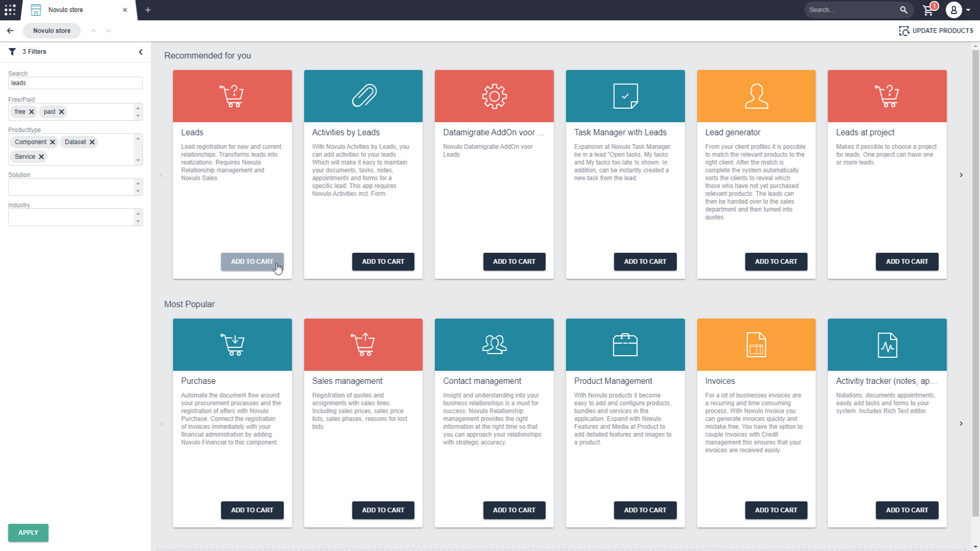Click the Invoices product title

point(720,381)
